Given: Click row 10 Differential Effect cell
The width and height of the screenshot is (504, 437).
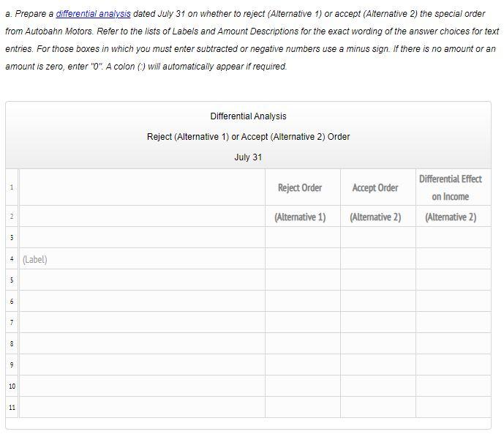Looking at the screenshot, I should click(x=454, y=386).
